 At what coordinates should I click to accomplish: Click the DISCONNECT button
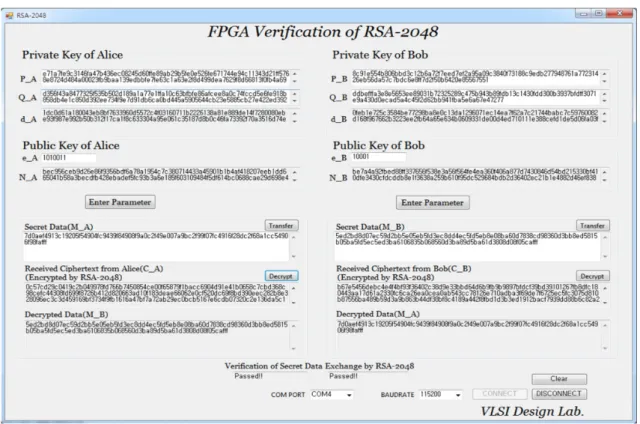click(559, 393)
